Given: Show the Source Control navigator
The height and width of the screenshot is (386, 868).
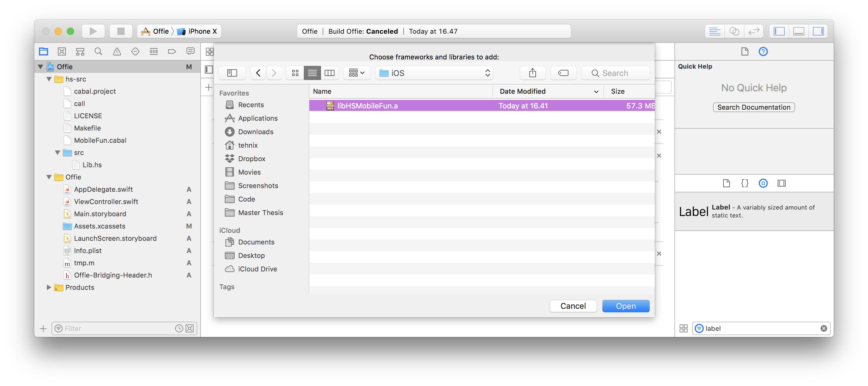Looking at the screenshot, I should click(x=62, y=51).
